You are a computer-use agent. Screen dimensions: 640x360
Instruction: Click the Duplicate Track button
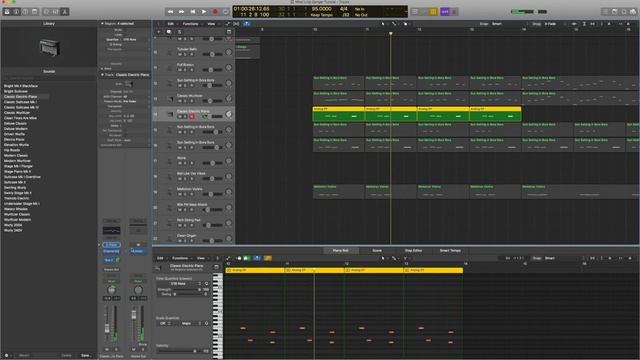click(x=169, y=32)
